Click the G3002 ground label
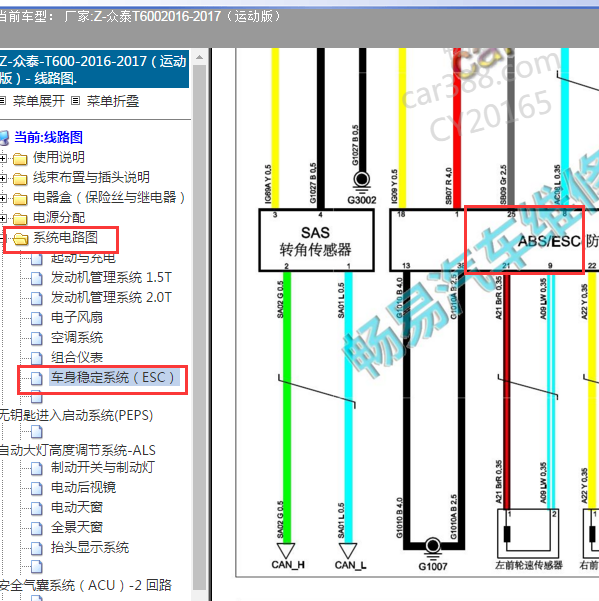 (x=361, y=200)
